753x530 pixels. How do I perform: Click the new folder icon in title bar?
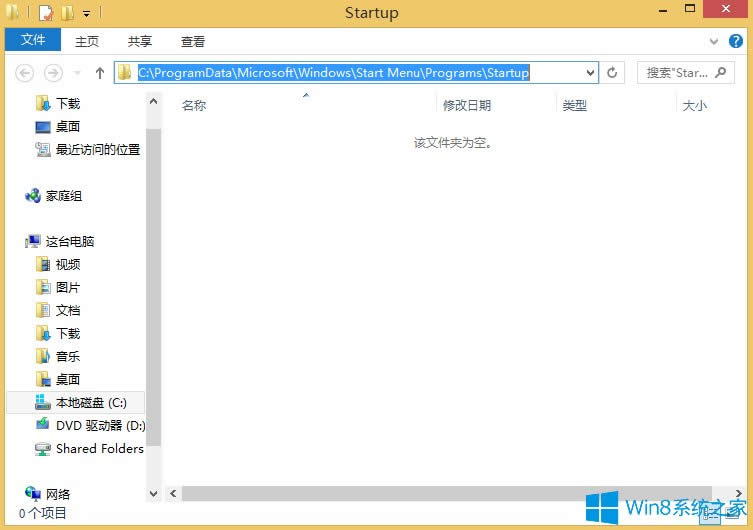pos(67,12)
